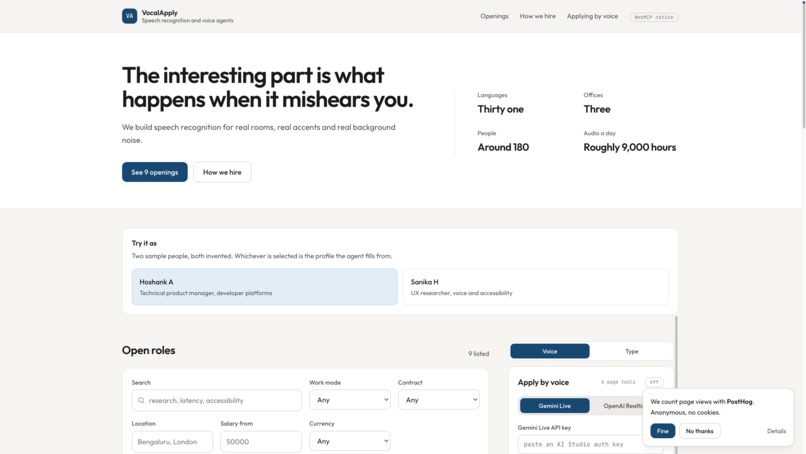Click the 'Roughly 9,000 hours' stat
This screenshot has width=806, height=454.
pyautogui.click(x=630, y=147)
